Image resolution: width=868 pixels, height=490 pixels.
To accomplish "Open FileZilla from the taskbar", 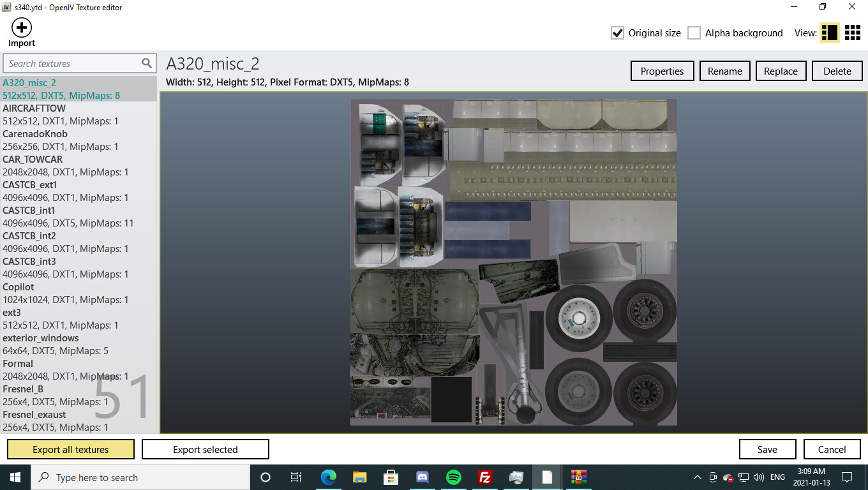I will coord(485,477).
